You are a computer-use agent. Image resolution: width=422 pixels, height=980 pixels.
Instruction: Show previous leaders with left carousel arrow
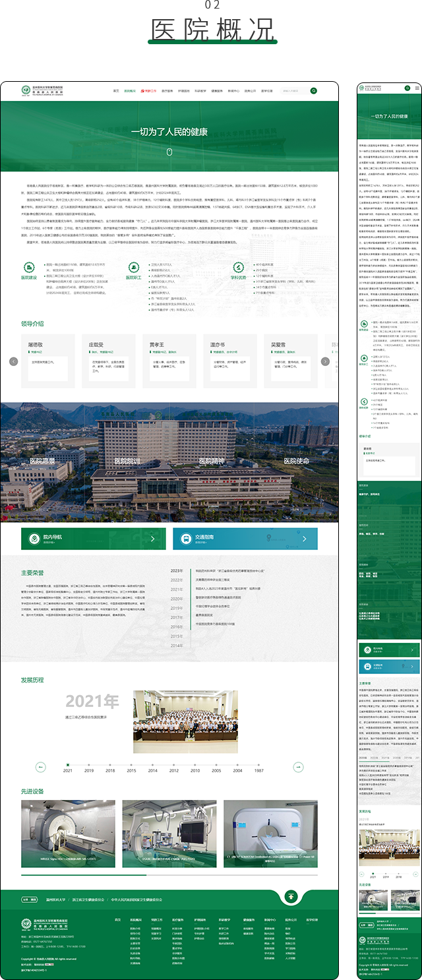(13, 361)
